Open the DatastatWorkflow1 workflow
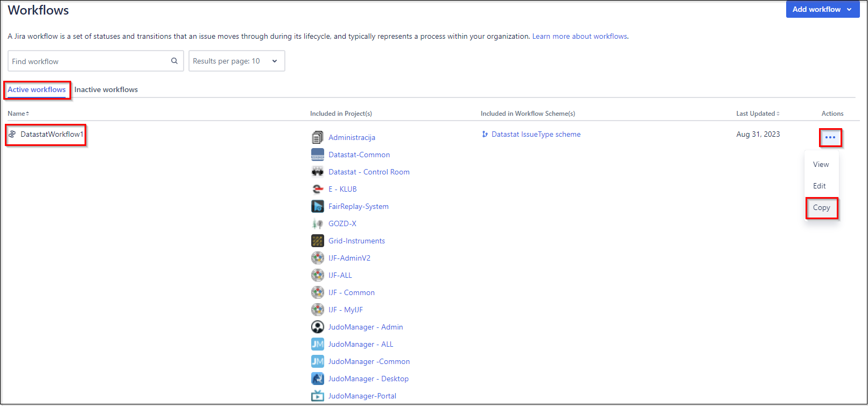Image resolution: width=868 pixels, height=406 pixels. 52,134
